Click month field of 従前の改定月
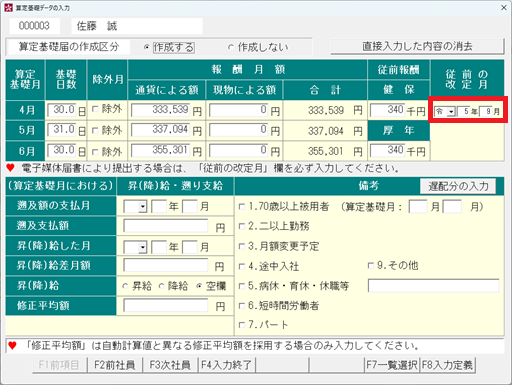Image resolution: width=512 pixels, height=385 pixels. [486, 112]
